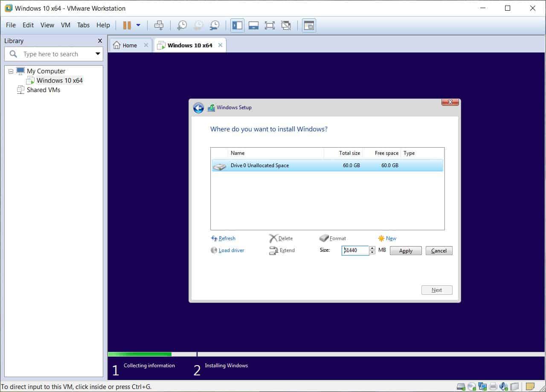Viewport: 546px width, 392px height.
Task: Toggle the Library sidebar view icon
Action: (x=237, y=25)
